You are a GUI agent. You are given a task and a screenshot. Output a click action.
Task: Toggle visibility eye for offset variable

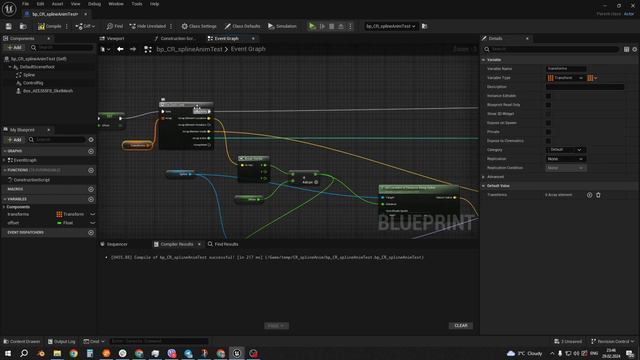tap(92, 223)
